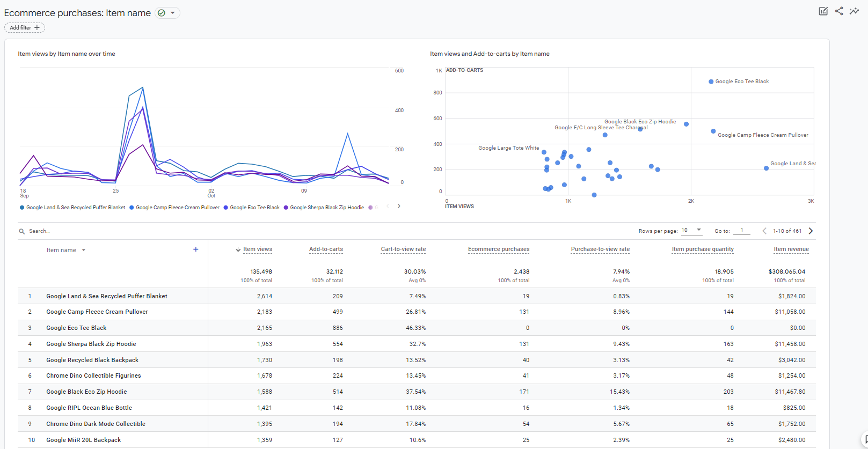Sort by Item revenue column
The height and width of the screenshot is (449, 868).
[x=791, y=249]
